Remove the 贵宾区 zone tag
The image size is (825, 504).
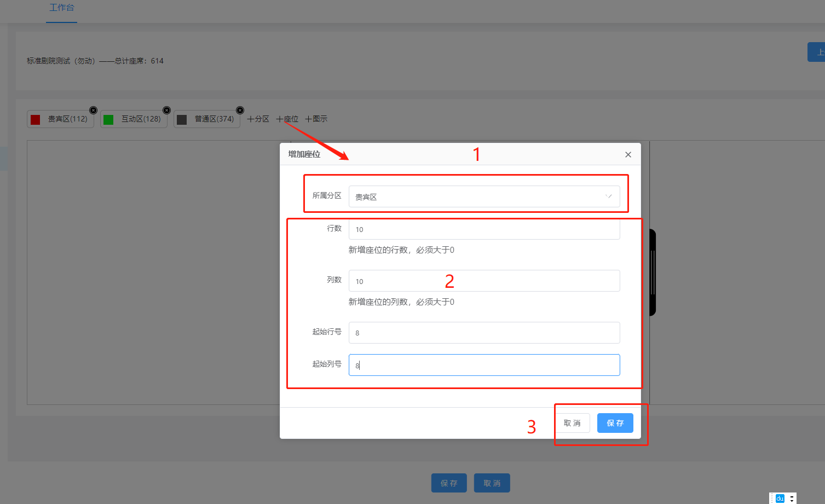click(x=93, y=111)
